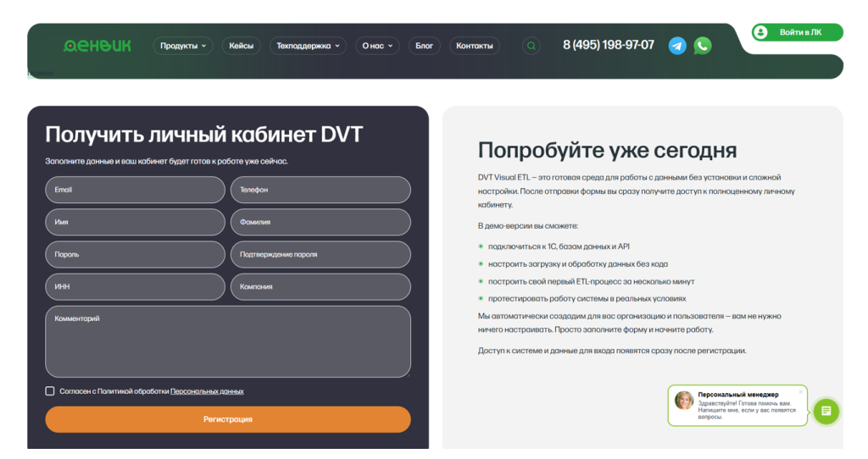Go to the Блог page
This screenshot has height=459, width=868.
pos(424,46)
